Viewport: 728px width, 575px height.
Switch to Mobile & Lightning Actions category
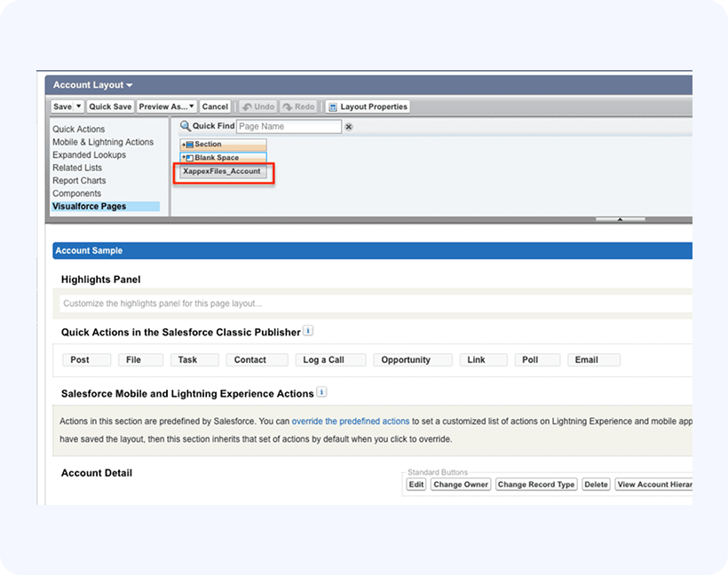[103, 142]
